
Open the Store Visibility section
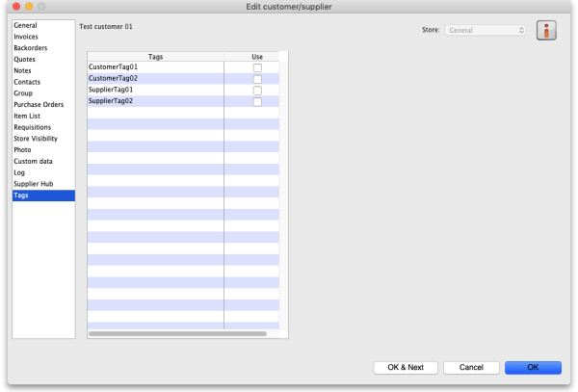(x=36, y=139)
